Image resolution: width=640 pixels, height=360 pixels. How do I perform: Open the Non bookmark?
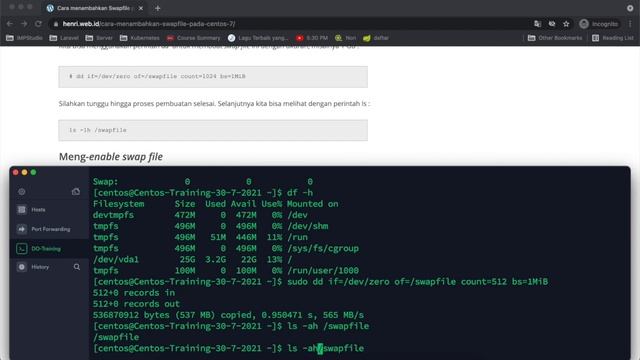tap(345, 38)
